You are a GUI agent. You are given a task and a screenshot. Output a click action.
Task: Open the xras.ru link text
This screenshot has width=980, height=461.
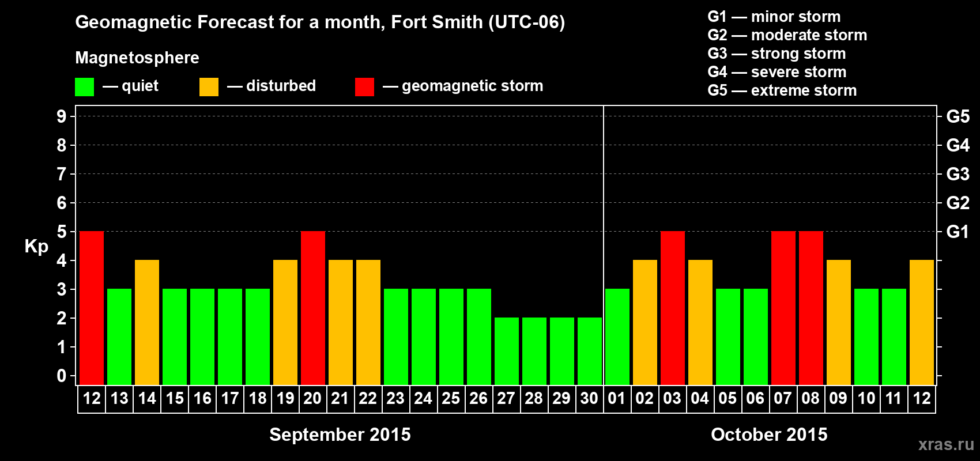[946, 444]
